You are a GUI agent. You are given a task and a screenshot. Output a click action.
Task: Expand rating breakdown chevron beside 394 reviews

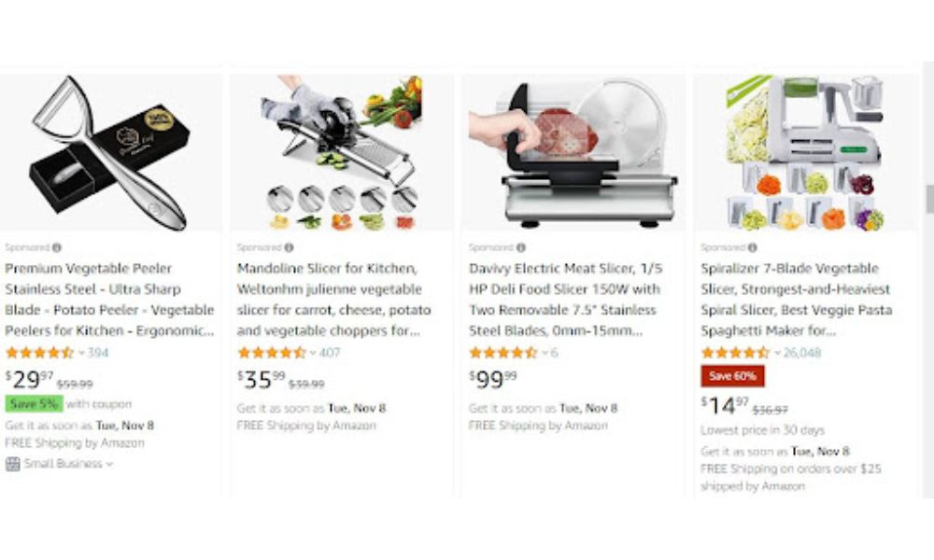point(81,353)
